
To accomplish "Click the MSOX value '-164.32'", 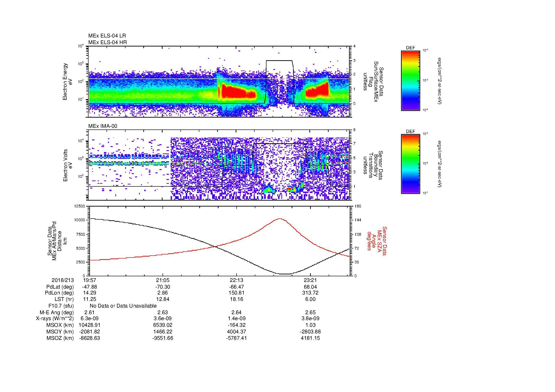I will pyautogui.click(x=236, y=325).
